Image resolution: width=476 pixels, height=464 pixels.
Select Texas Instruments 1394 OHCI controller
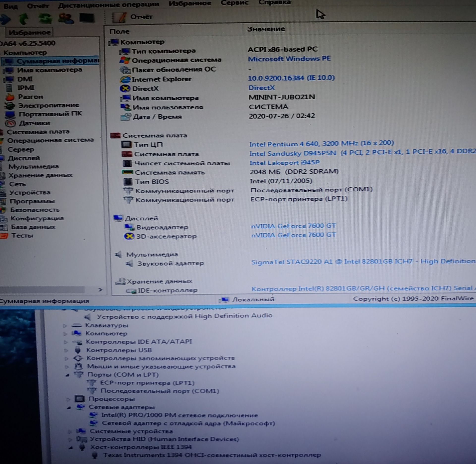[x=212, y=455]
